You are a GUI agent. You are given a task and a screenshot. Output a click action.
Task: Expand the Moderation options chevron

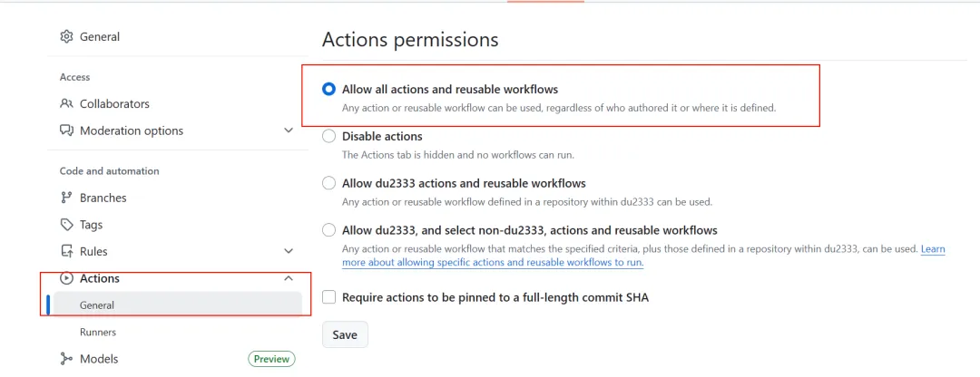(x=289, y=130)
